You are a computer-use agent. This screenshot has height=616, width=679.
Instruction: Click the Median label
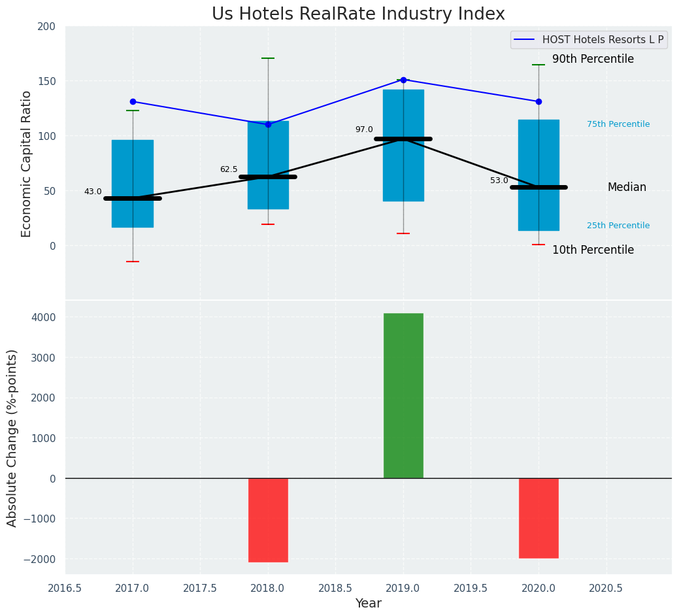click(x=627, y=187)
